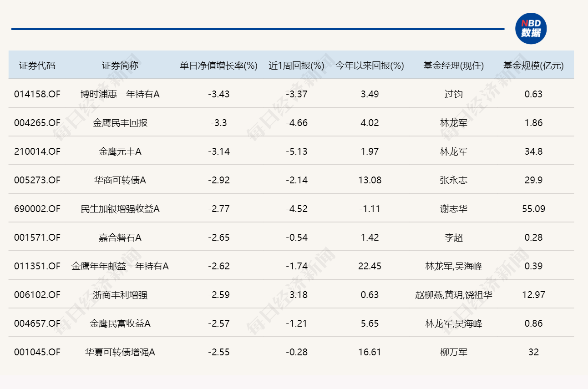
Task: Select code 001045.OF
Action: click(37, 352)
